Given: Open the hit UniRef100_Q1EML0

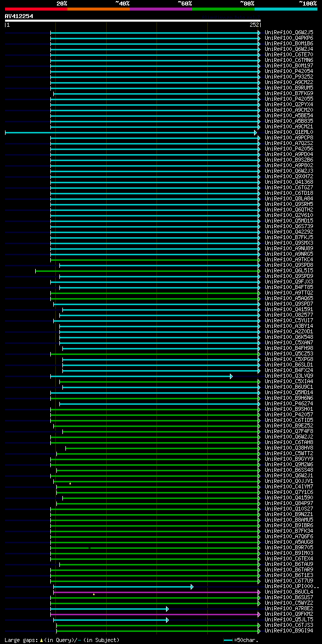Looking at the screenshot, I should pyautogui.click(x=289, y=132).
